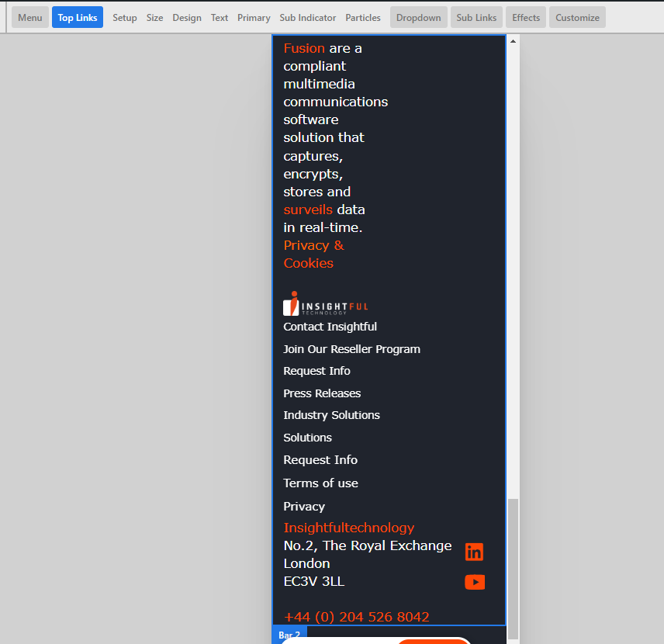Click the Privacy footer link
The image size is (664, 644).
pos(304,507)
